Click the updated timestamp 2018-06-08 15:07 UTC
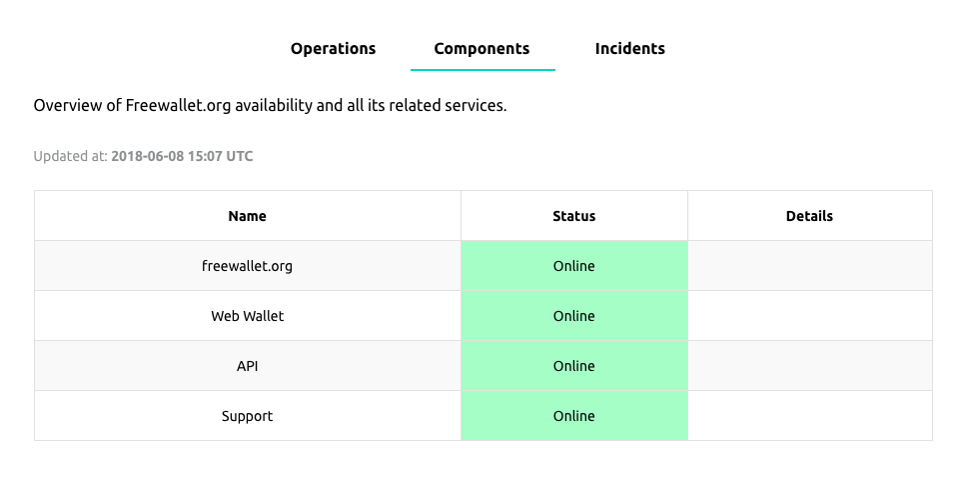Image resolution: width=980 pixels, height=477 pixels. 182,156
